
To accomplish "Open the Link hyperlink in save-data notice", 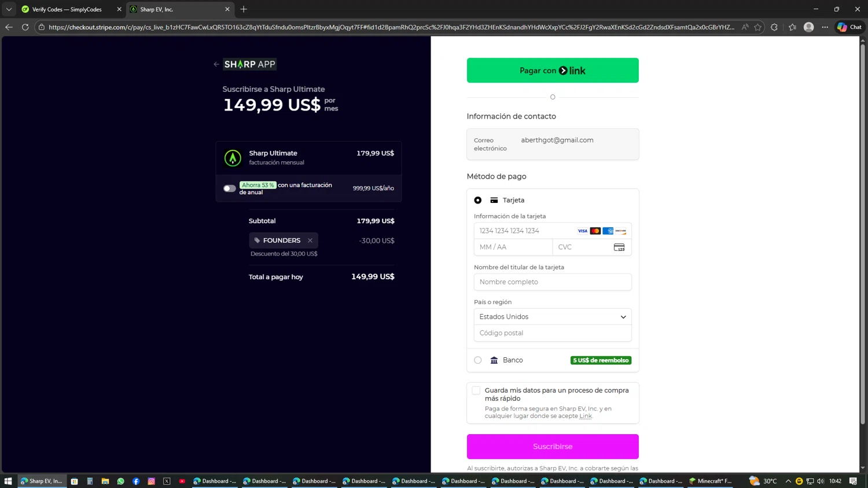I will [586, 416].
